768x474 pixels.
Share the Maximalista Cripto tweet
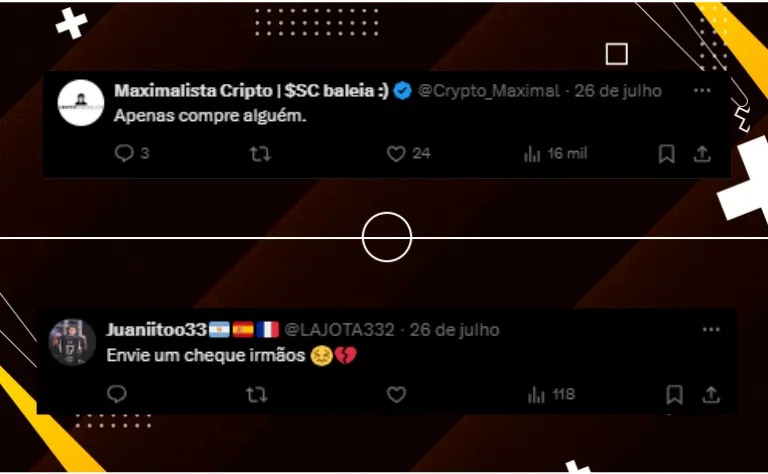[702, 154]
